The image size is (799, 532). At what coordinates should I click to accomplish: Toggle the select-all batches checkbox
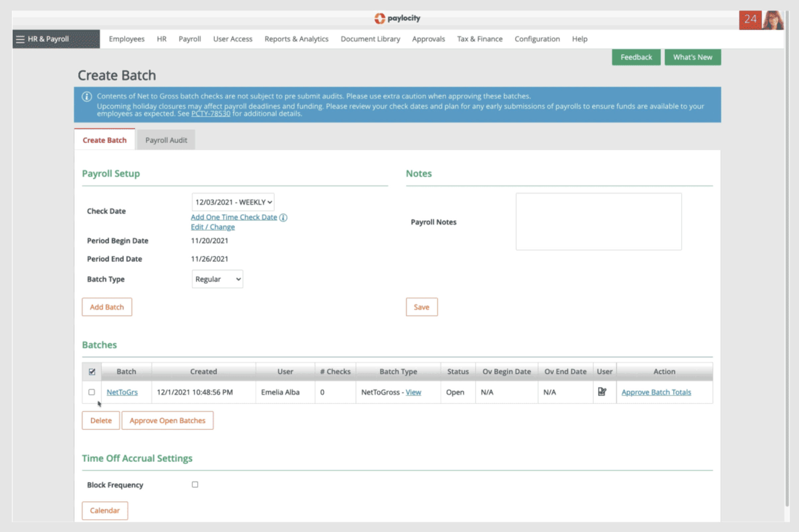[92, 372]
